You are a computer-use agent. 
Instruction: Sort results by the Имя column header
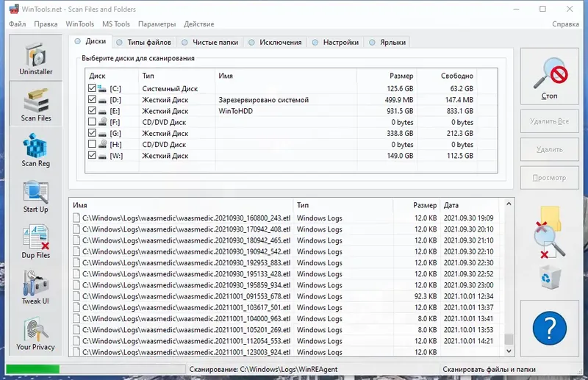pos(182,205)
